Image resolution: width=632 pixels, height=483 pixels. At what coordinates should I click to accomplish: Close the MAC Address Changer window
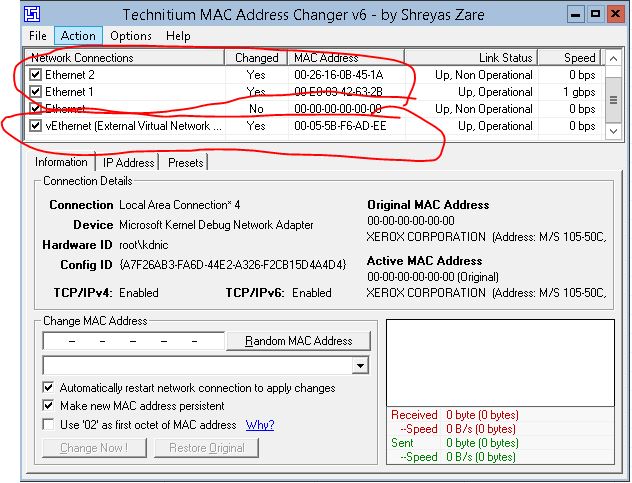[615, 15]
